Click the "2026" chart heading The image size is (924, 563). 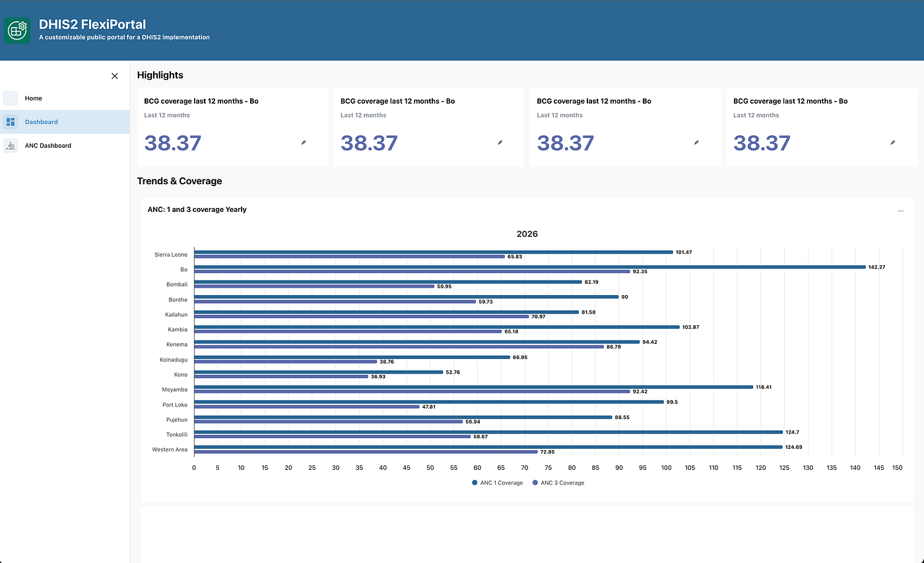pyautogui.click(x=527, y=234)
